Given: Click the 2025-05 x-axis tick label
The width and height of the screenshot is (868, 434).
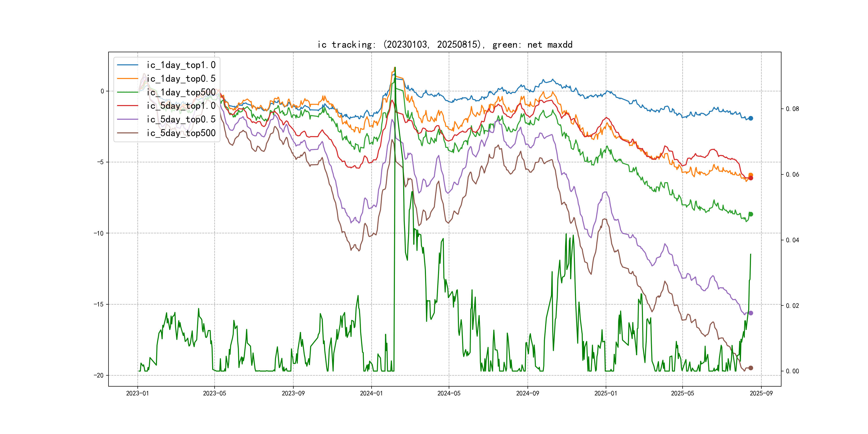Looking at the screenshot, I should [682, 393].
